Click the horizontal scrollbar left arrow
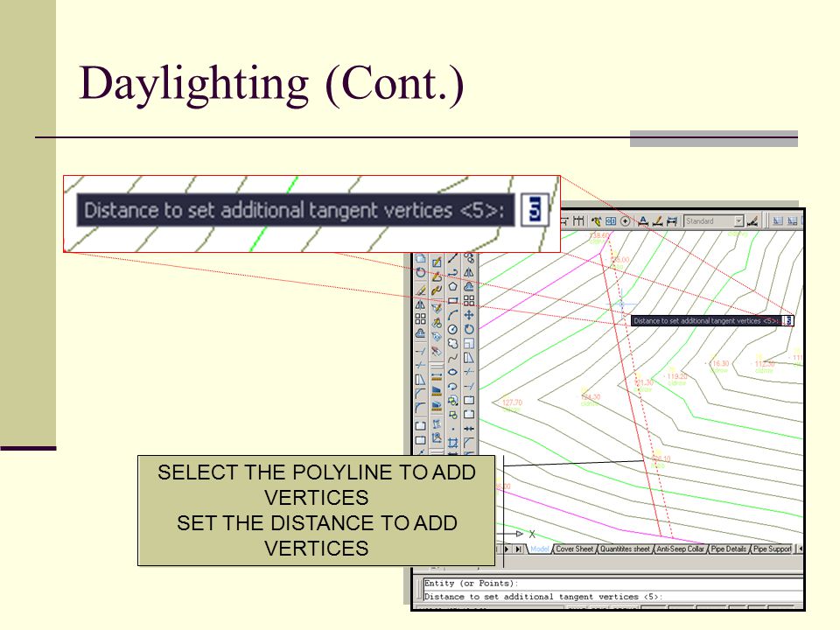This screenshot has width=840, height=630. click(x=801, y=549)
